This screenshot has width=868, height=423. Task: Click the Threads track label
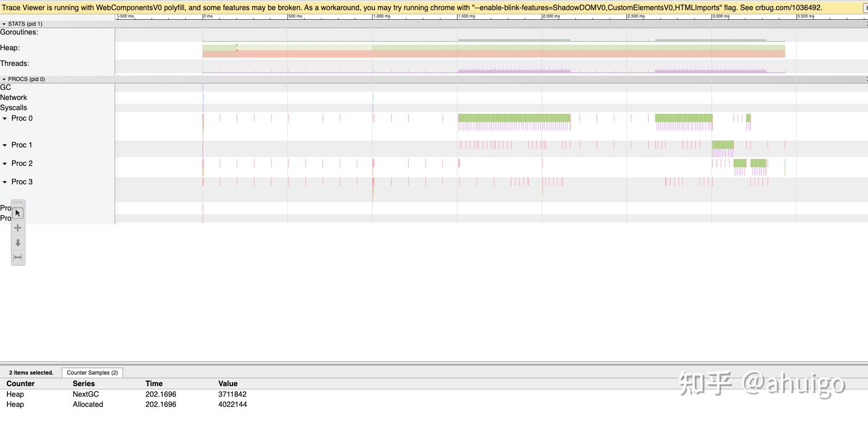point(14,64)
